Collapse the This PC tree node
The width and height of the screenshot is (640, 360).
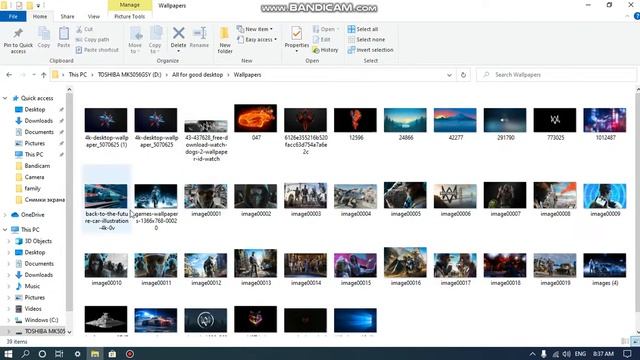point(5,230)
